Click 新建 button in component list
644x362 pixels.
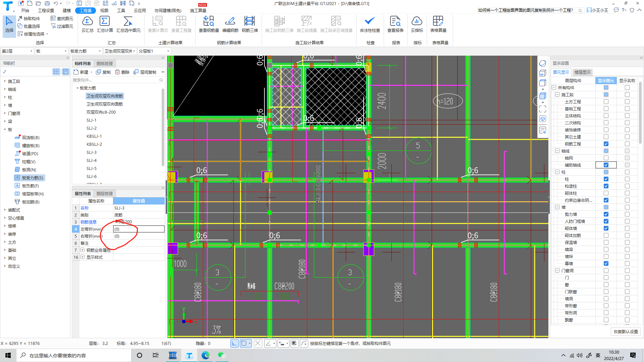pyautogui.click(x=81, y=72)
